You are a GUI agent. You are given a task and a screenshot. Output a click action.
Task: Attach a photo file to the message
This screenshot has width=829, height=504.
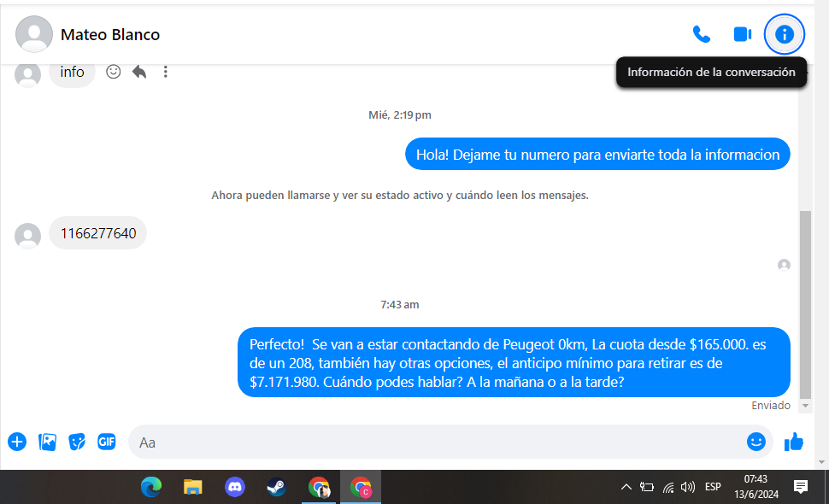(48, 442)
